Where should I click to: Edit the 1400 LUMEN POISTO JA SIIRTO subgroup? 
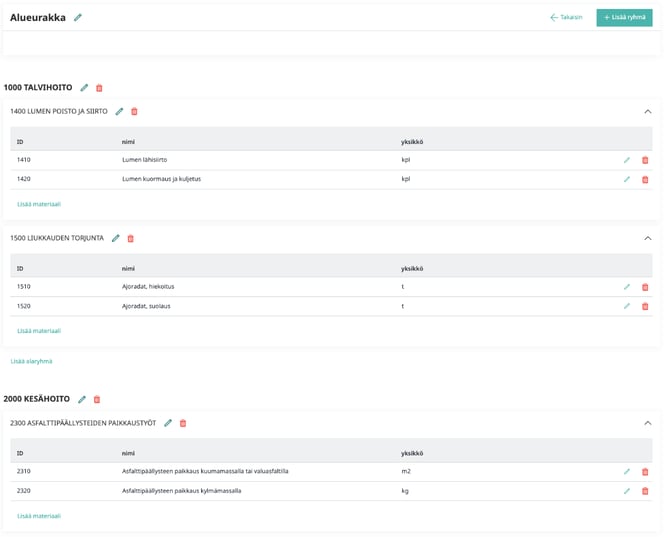click(119, 111)
